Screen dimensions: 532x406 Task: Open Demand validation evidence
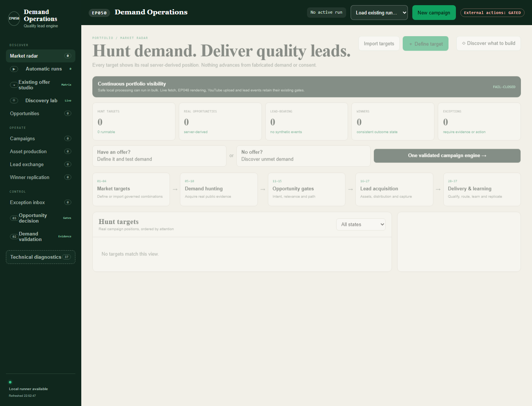pos(41,237)
